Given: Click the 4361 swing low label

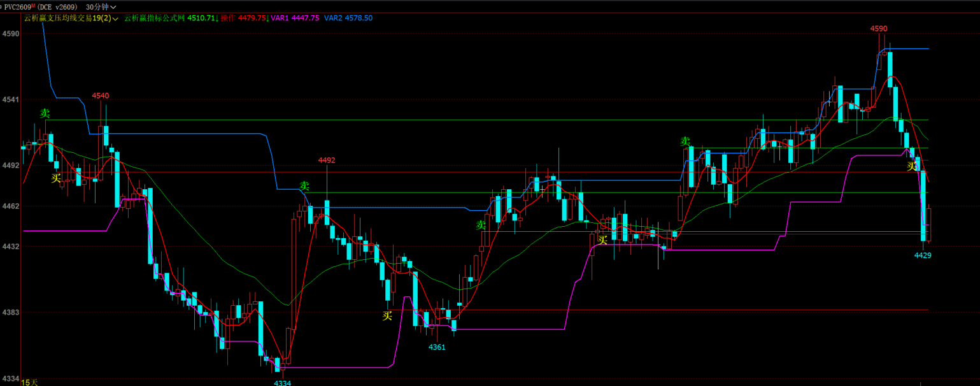Looking at the screenshot, I should tap(437, 347).
